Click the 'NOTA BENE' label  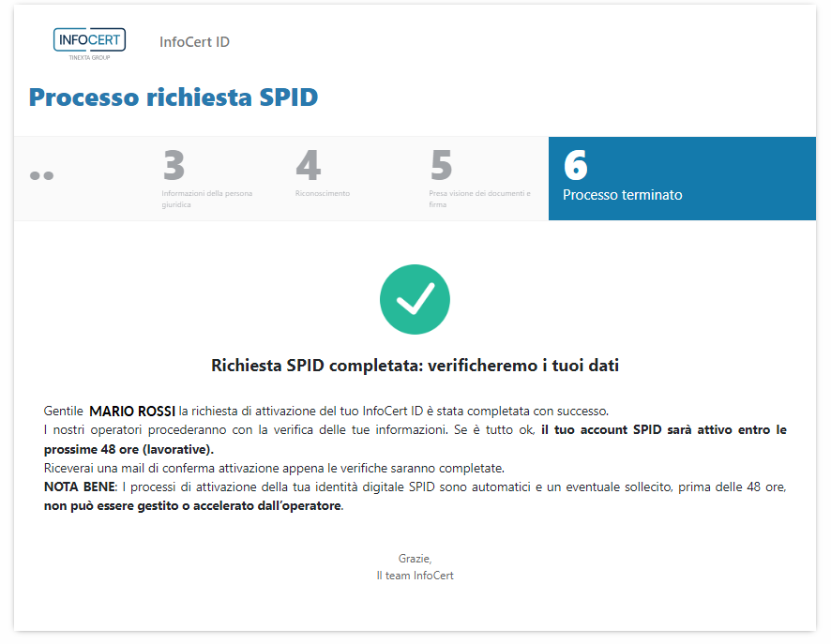click(79, 487)
